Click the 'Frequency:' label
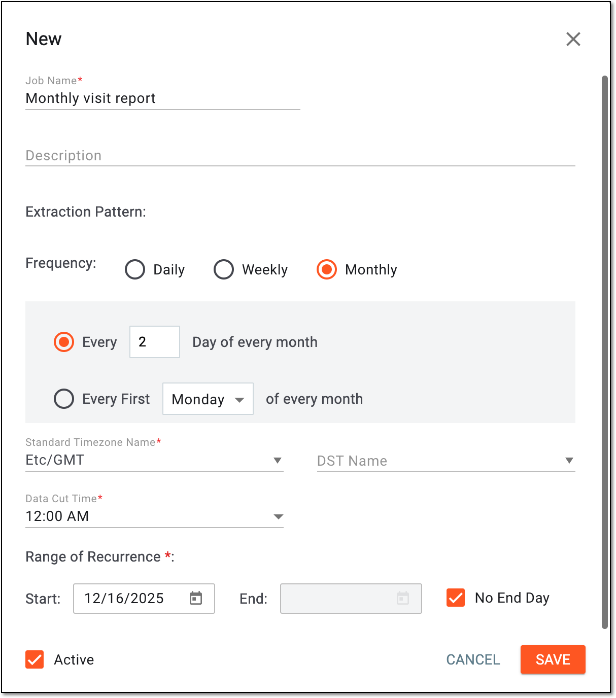 pyautogui.click(x=61, y=263)
